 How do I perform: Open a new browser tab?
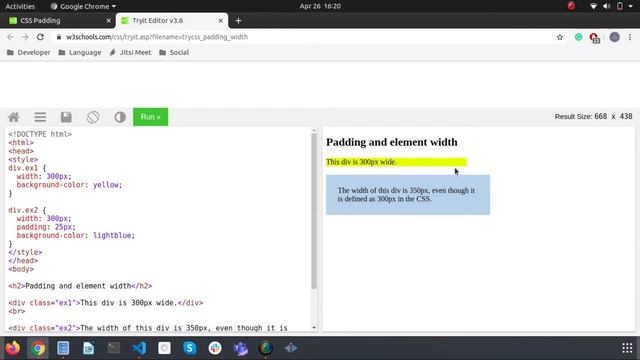click(x=238, y=20)
